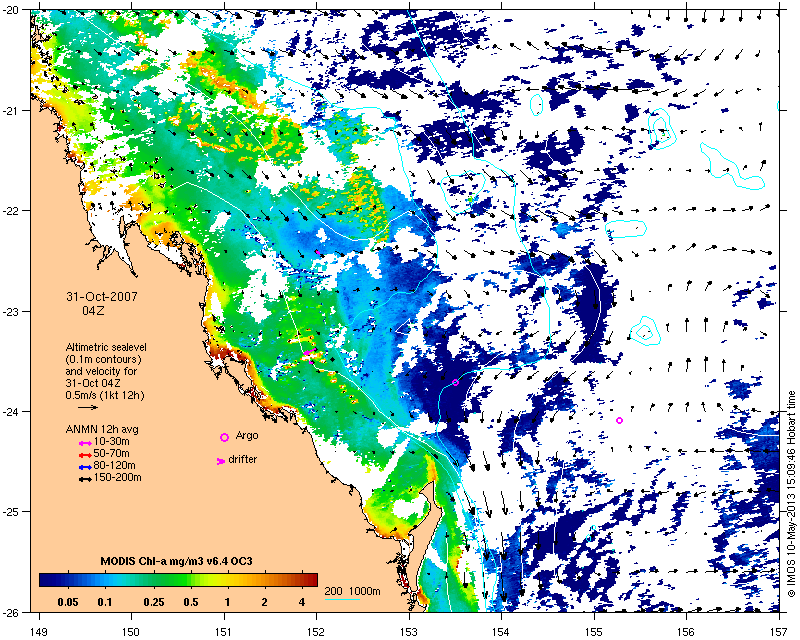Image resolution: width=800 pixels, height=640 pixels.
Task: Click the colorbar tick label '2'
Action: (x=264, y=602)
